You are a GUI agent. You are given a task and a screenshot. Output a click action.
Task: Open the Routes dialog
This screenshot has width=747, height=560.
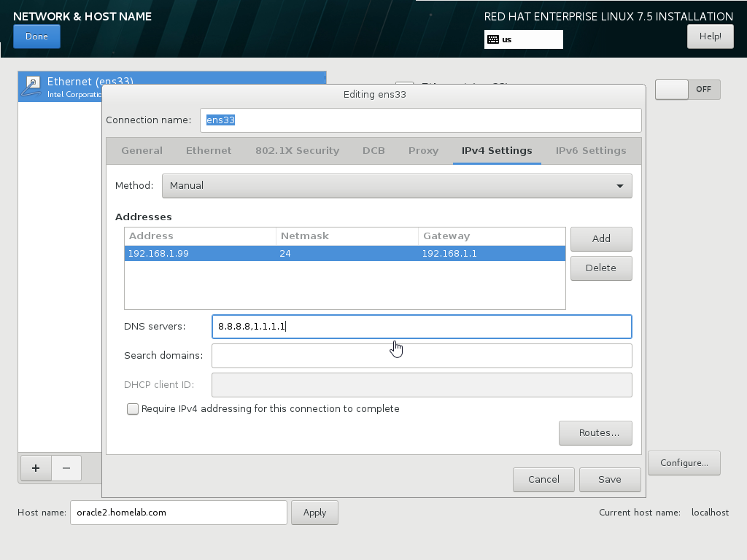coord(595,432)
